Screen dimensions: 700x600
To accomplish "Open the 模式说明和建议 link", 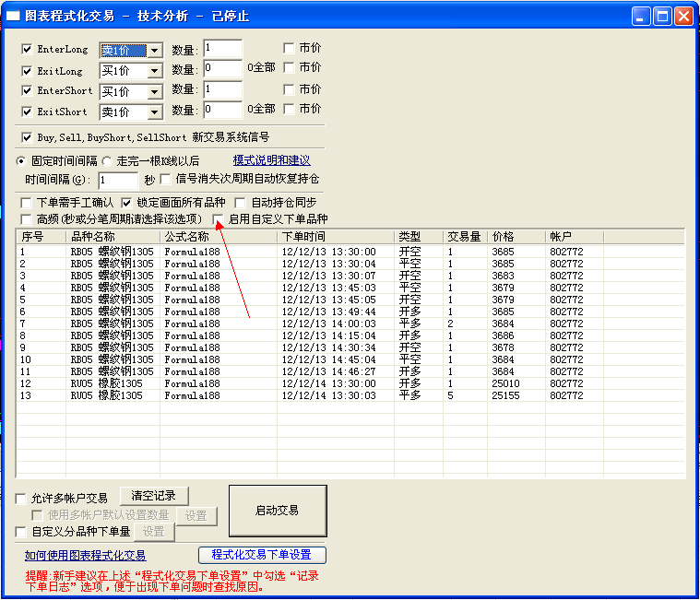I will [x=271, y=160].
